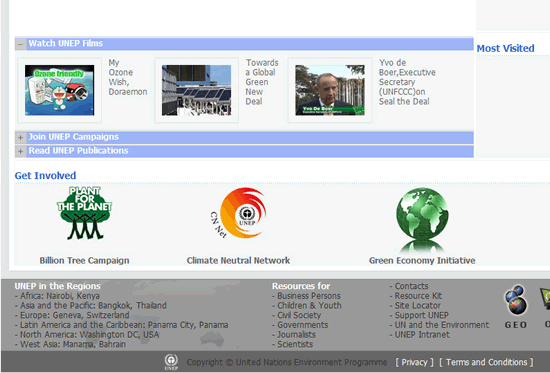Image resolution: width=550 pixels, height=373 pixels.
Task: Click UNEP in the Regions heading
Action: click(x=58, y=286)
